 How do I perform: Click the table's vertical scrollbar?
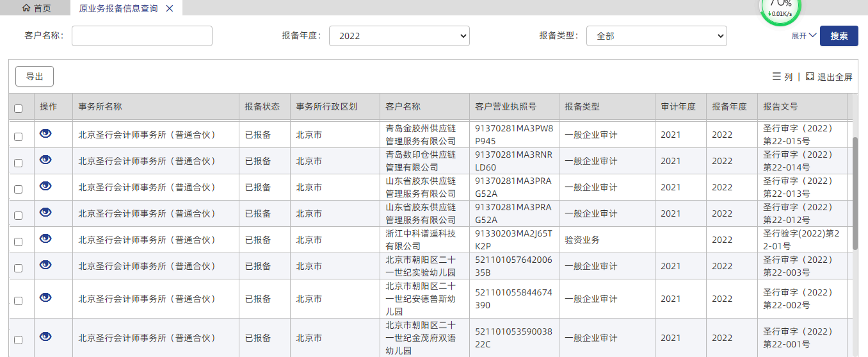(x=855, y=192)
